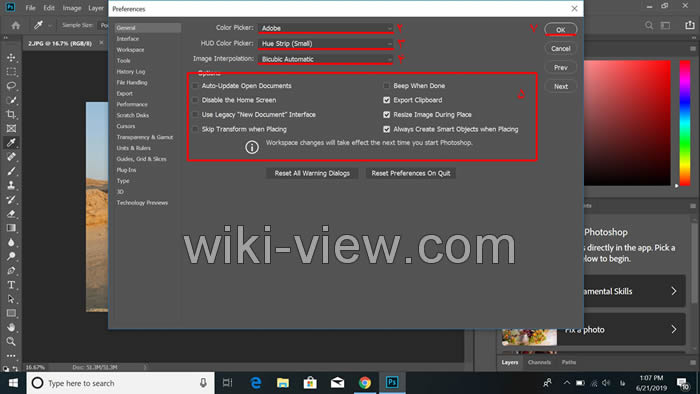Check Disable the Home Screen
The image size is (700, 394).
point(195,100)
